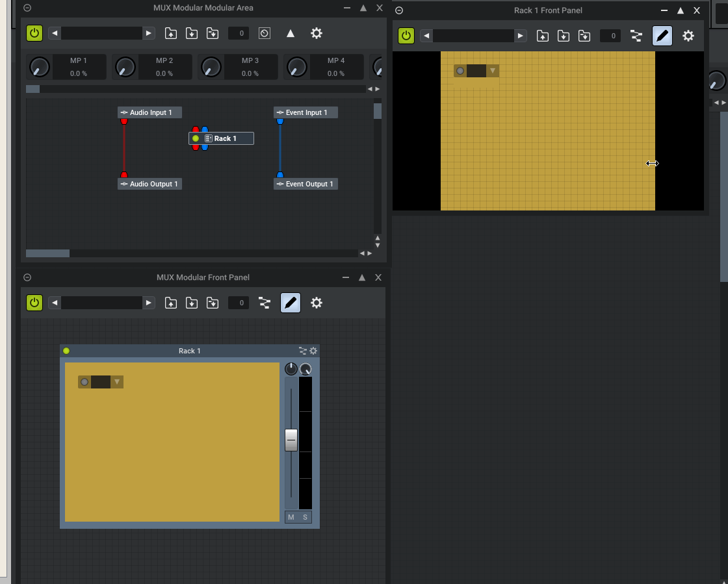The image size is (728, 584).
Task: Click the right knob above Rack 1 level meter
Action: pos(305,369)
